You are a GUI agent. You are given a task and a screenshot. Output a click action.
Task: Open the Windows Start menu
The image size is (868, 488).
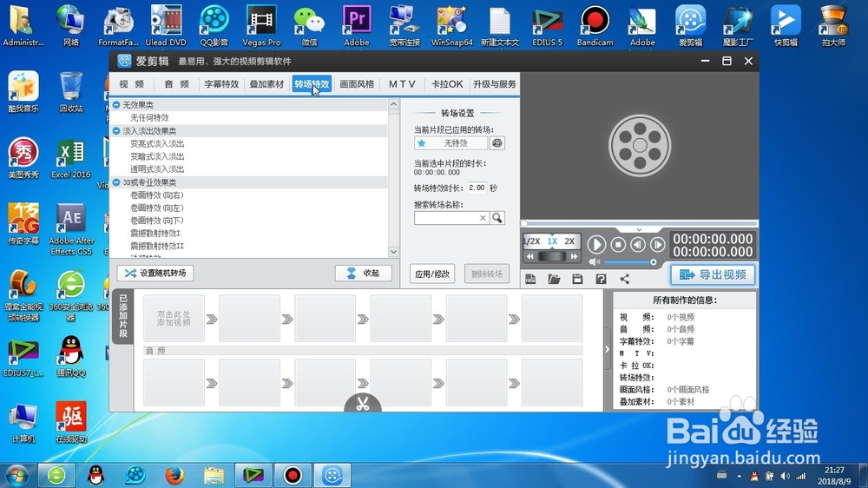(x=16, y=475)
